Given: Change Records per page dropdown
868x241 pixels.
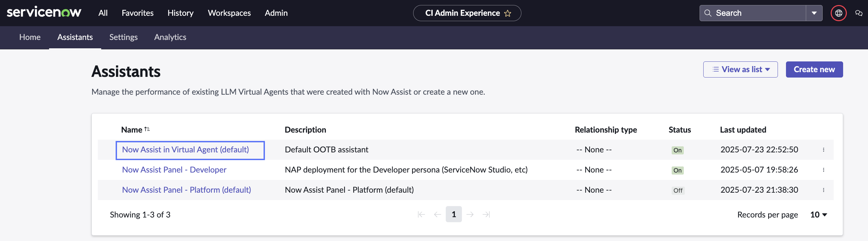Looking at the screenshot, I should [819, 215].
